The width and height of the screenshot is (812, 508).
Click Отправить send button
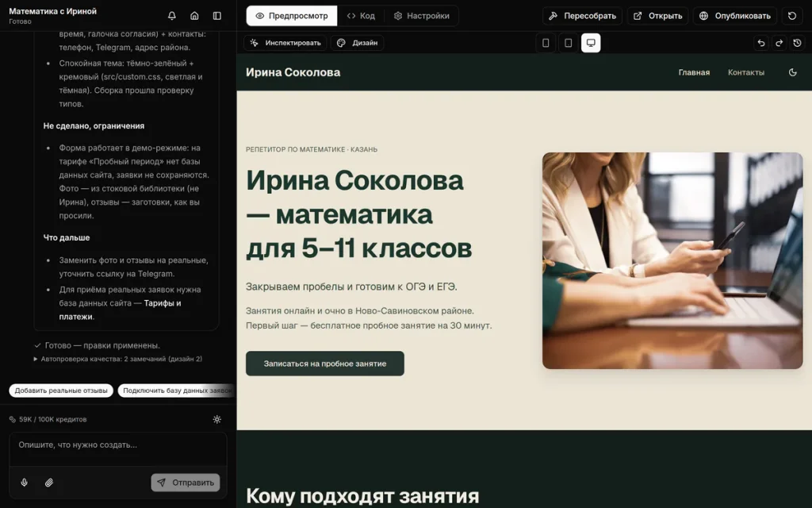point(186,483)
